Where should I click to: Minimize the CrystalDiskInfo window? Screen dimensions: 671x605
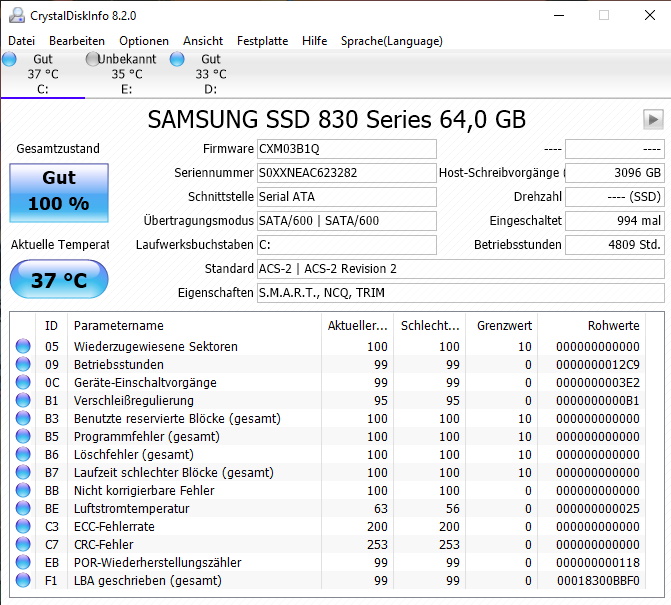[559, 15]
